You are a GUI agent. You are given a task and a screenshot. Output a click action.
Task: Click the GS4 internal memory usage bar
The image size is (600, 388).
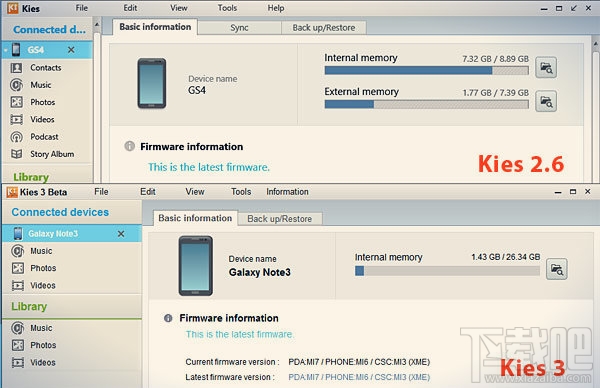(427, 70)
